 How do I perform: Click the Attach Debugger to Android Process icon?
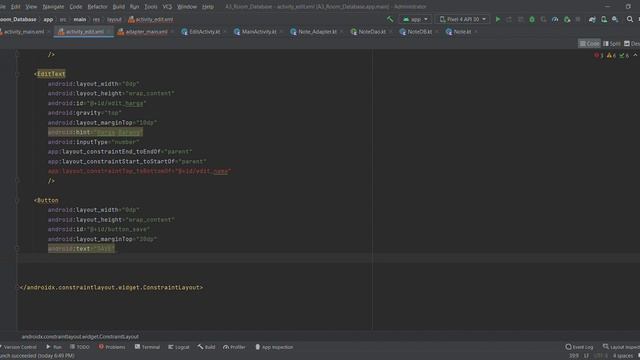point(567,19)
